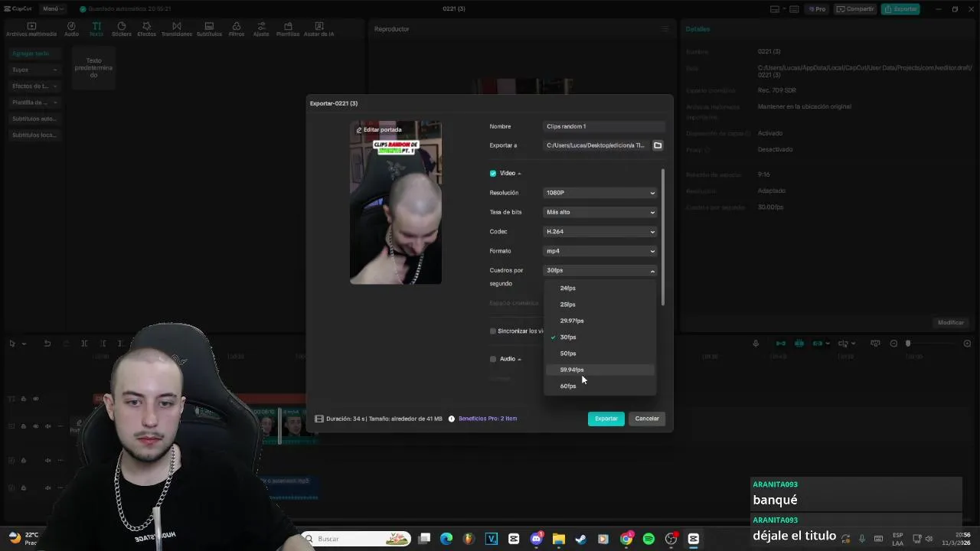980x551 pixels.
Task: Open the Resolución 1080P dropdown
Action: [x=600, y=193]
